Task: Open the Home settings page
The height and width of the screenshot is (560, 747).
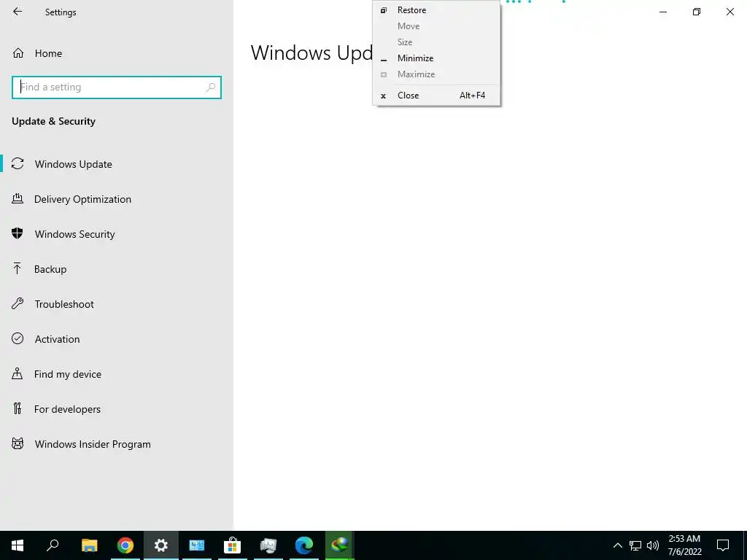Action: 48,53
